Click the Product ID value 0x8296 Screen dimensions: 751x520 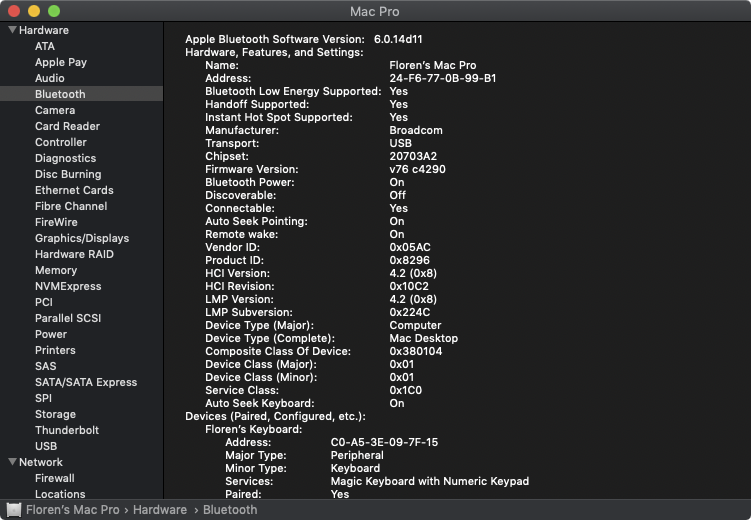coord(410,260)
